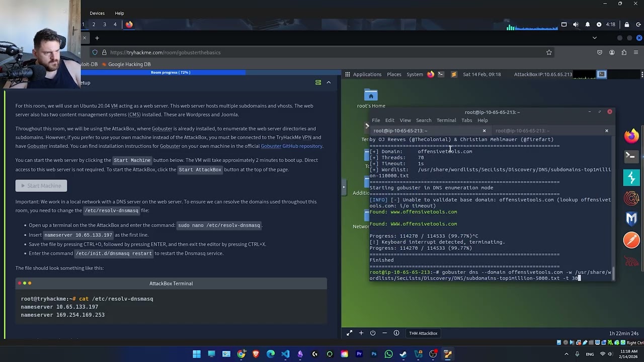Click the lock screen icon in top panel

pyautogui.click(x=626, y=24)
